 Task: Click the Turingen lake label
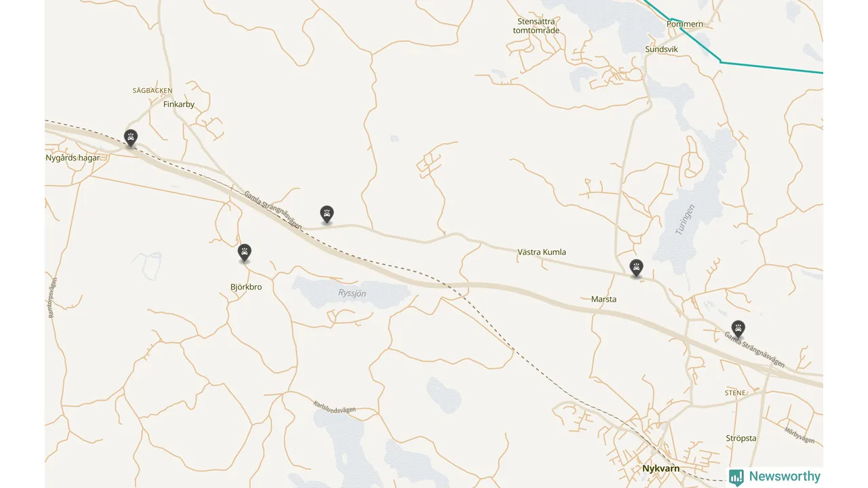(x=685, y=220)
